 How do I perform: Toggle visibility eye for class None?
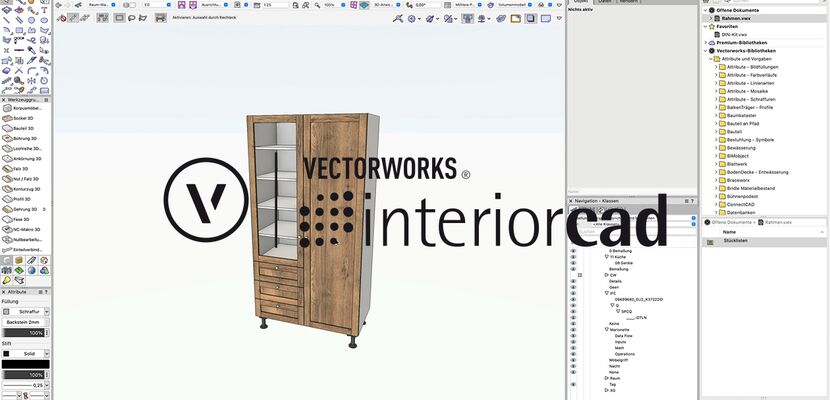pyautogui.click(x=573, y=372)
